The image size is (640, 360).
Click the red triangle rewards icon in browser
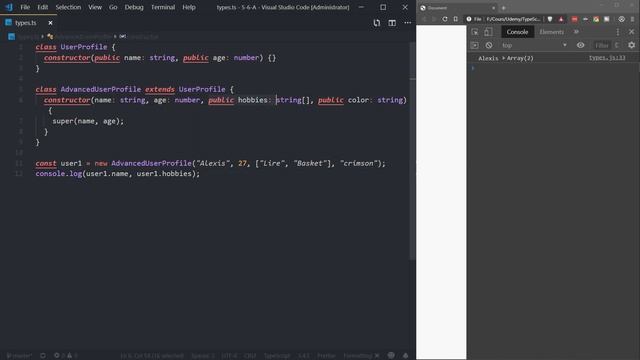561,19
